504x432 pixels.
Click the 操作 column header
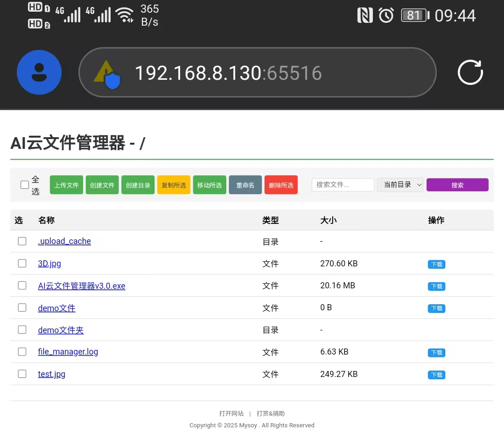click(x=436, y=220)
